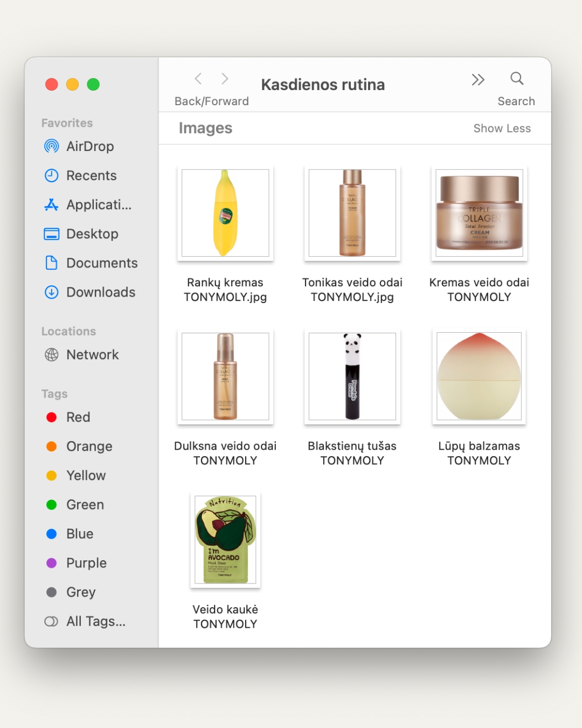
Task: Select the avocado sheet mask thumbnail
Action: pyautogui.click(x=225, y=540)
